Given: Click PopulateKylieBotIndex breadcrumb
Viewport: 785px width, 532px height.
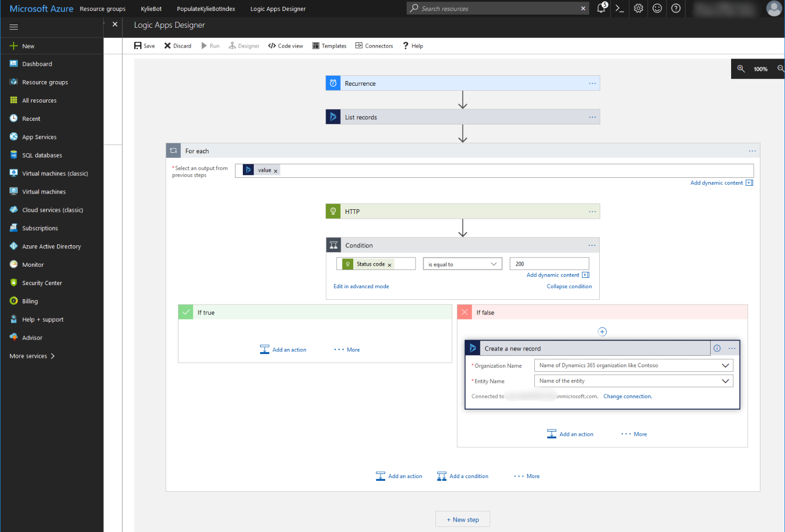Looking at the screenshot, I should point(206,9).
